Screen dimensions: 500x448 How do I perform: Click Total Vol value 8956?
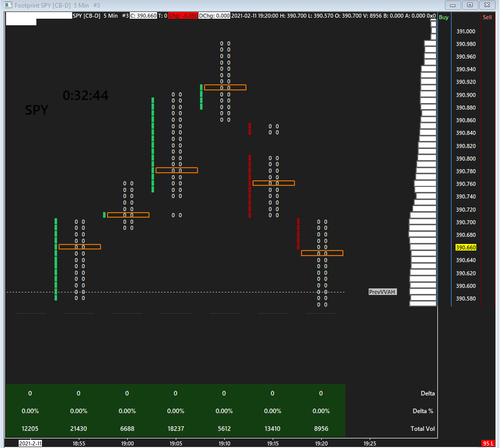(321, 428)
